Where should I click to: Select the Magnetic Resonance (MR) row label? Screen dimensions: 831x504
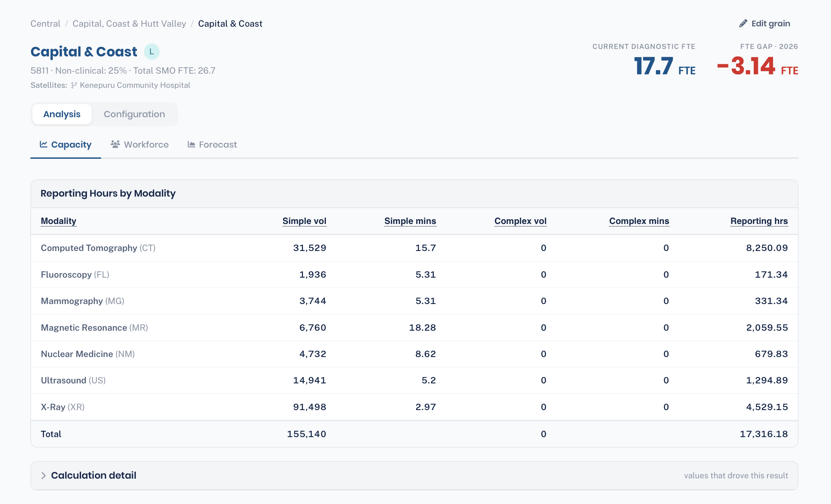94,328
